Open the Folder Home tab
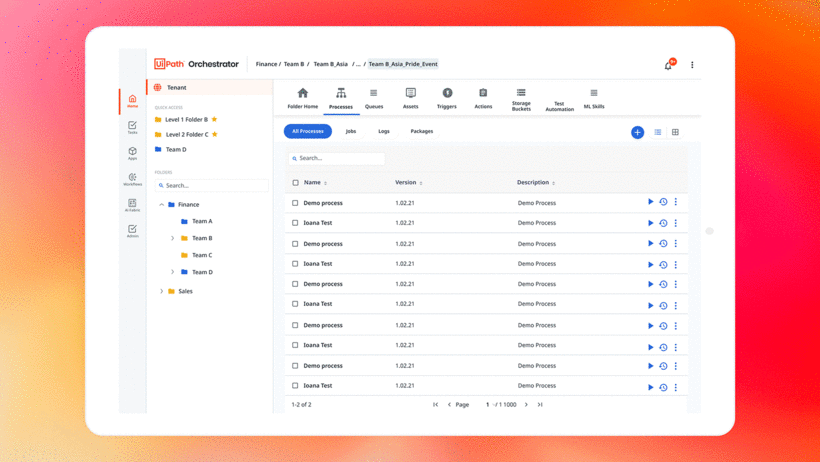820x462 pixels. click(x=303, y=98)
